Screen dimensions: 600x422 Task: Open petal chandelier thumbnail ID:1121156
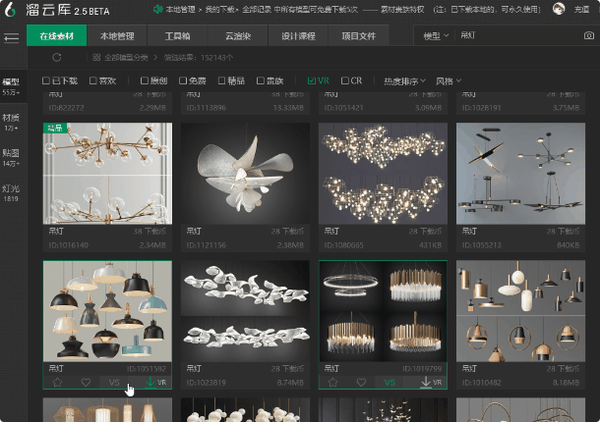point(245,173)
